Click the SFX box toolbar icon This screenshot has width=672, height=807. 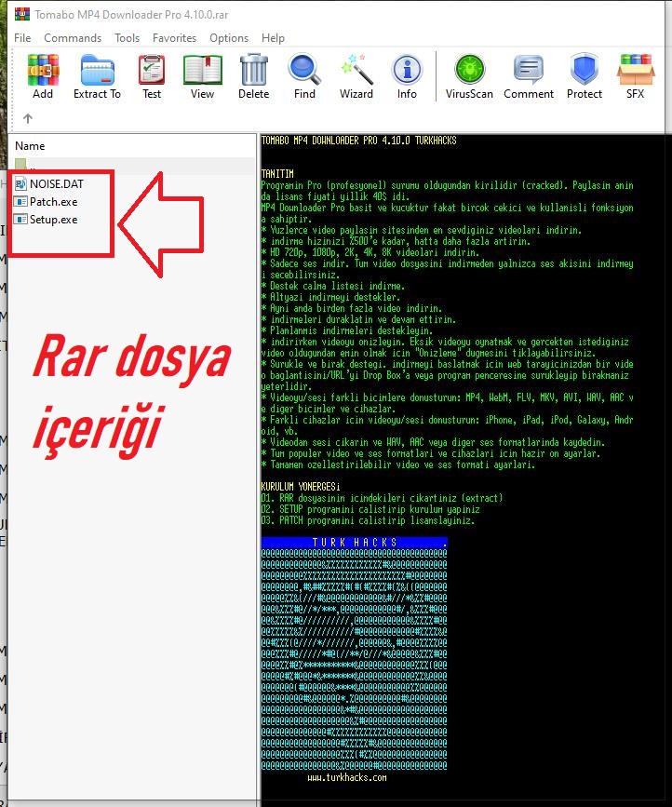pyautogui.click(x=636, y=70)
